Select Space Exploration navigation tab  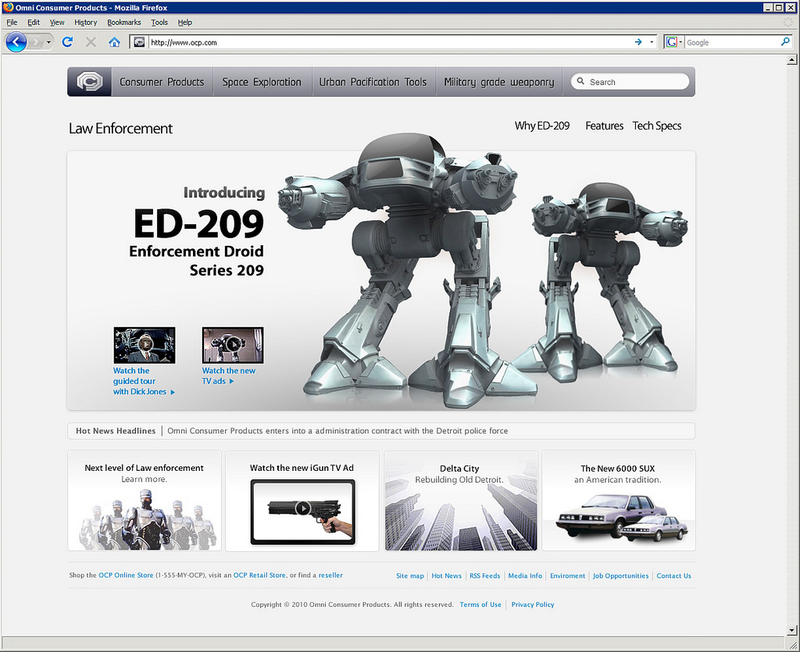pyautogui.click(x=262, y=82)
